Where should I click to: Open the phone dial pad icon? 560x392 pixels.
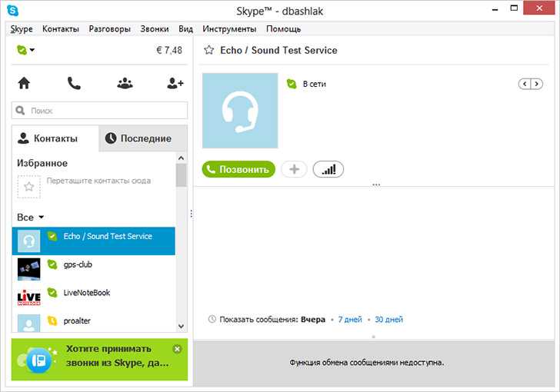[x=74, y=83]
